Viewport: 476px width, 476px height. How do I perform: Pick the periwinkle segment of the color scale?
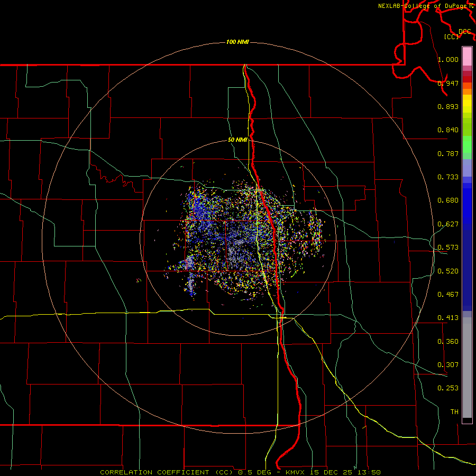click(467, 168)
